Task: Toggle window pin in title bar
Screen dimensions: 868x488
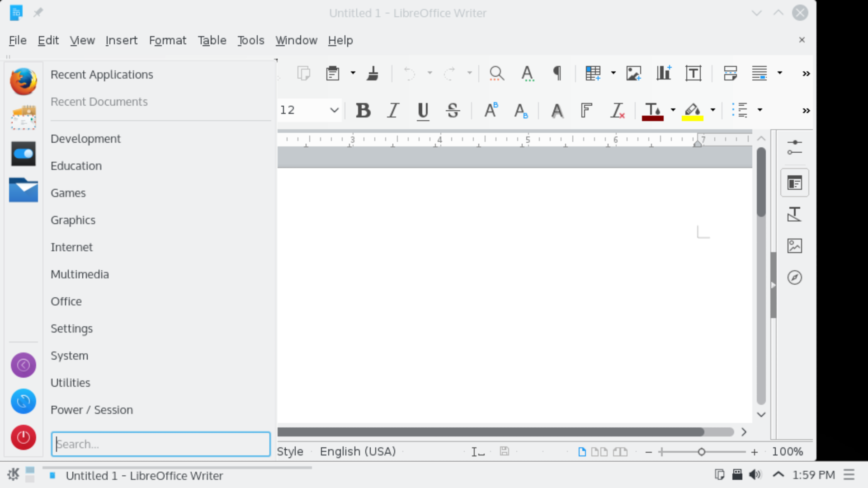Action: 38,13
